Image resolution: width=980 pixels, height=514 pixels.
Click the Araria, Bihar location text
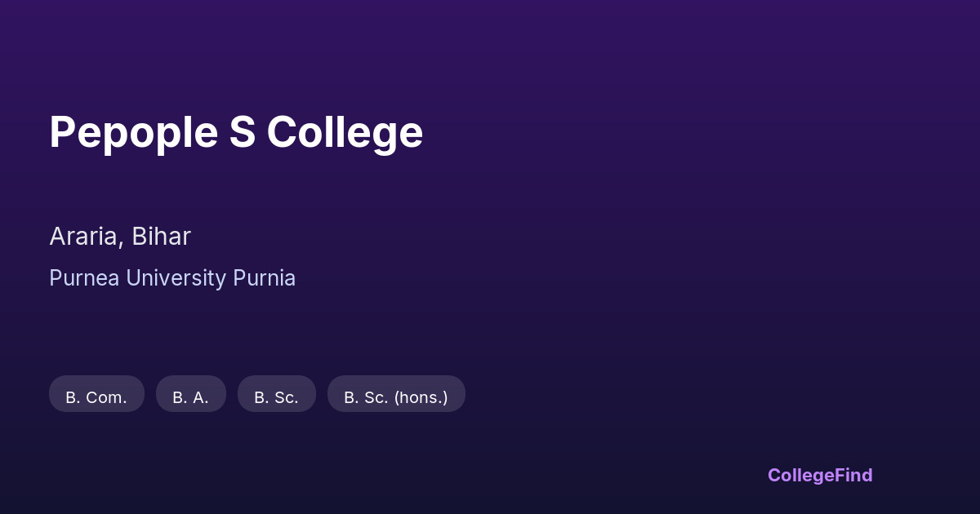click(x=120, y=237)
